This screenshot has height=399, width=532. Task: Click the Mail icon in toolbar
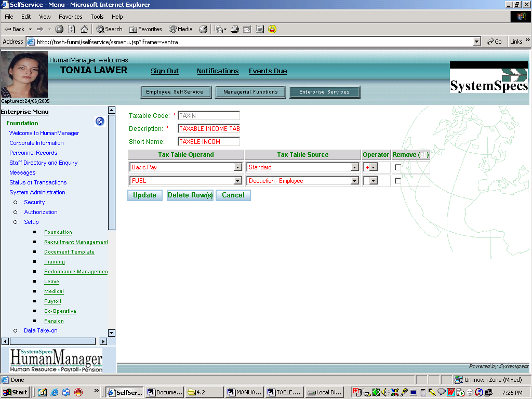(x=219, y=29)
